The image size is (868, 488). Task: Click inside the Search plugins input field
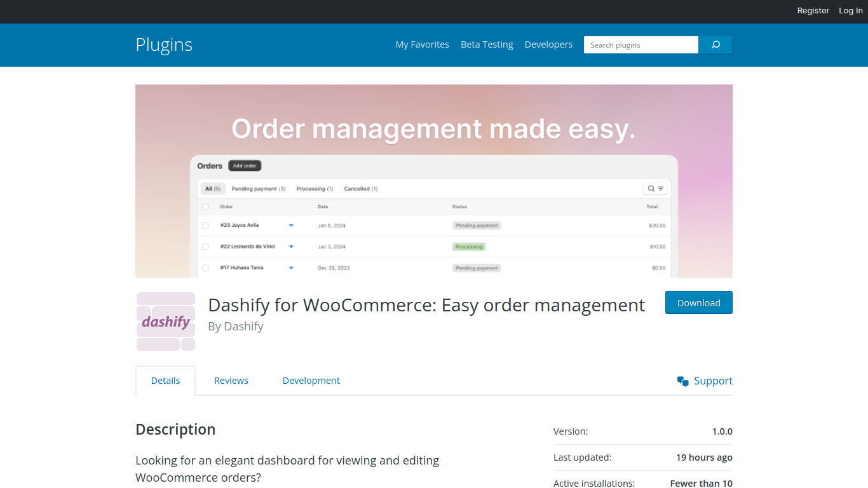coord(641,44)
